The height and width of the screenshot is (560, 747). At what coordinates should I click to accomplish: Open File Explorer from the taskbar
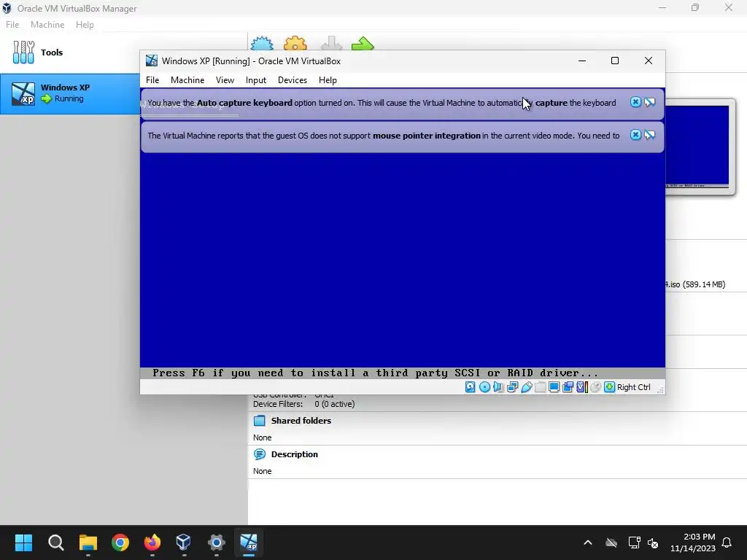pos(88,542)
